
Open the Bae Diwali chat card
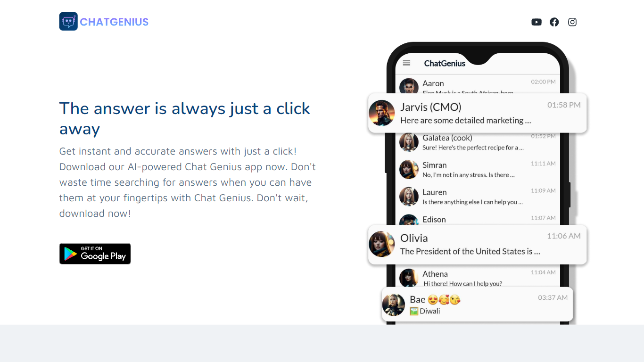click(x=477, y=305)
